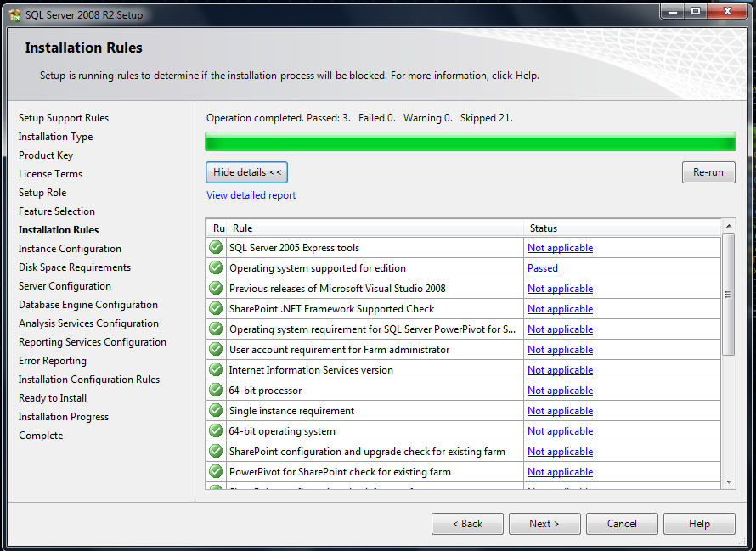Viewport: 756px width, 551px height.
Task: Click the rules list vertical scrollbar thumb
Action: pyautogui.click(x=729, y=295)
